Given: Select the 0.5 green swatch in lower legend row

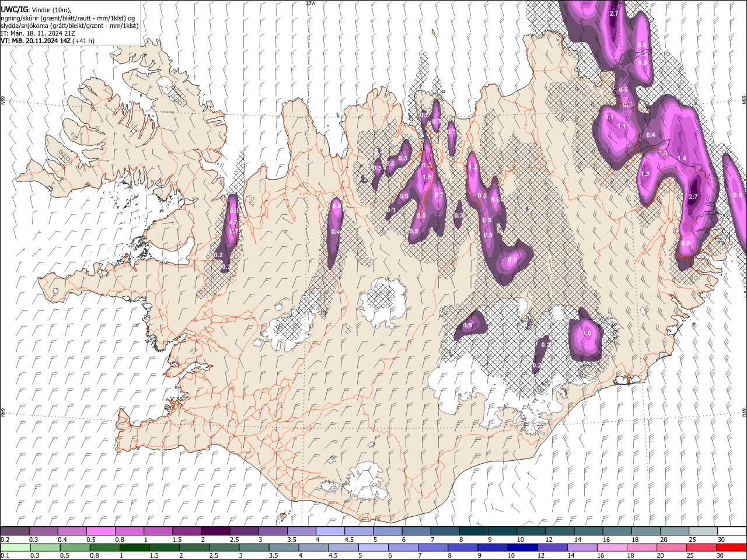Looking at the screenshot, I should [x=75, y=547].
